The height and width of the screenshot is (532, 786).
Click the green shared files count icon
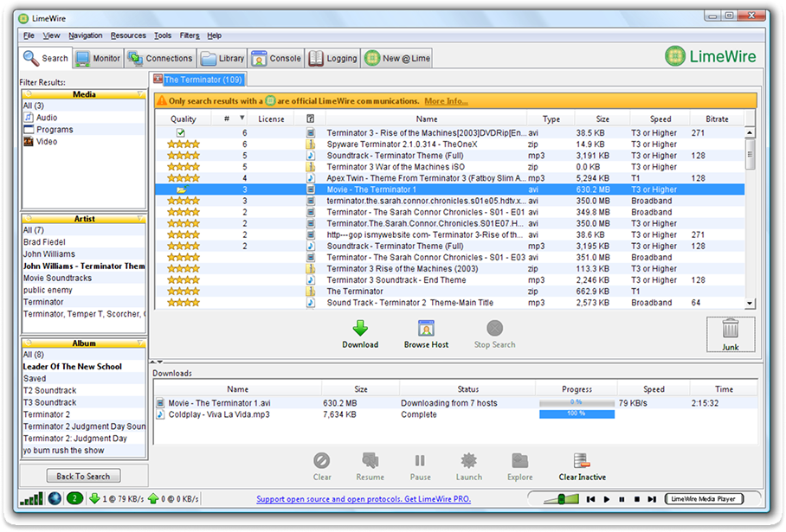click(x=74, y=499)
